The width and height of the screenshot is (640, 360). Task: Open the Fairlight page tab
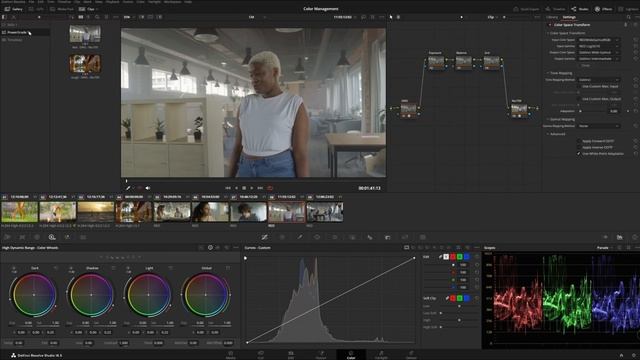(x=381, y=355)
